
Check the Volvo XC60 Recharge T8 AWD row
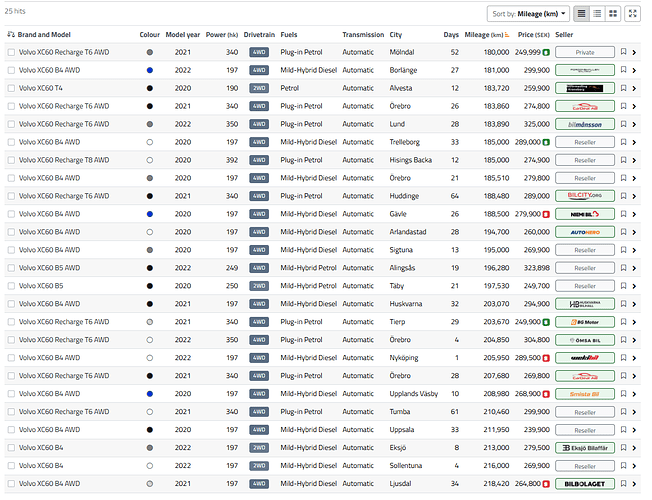pos(11,160)
